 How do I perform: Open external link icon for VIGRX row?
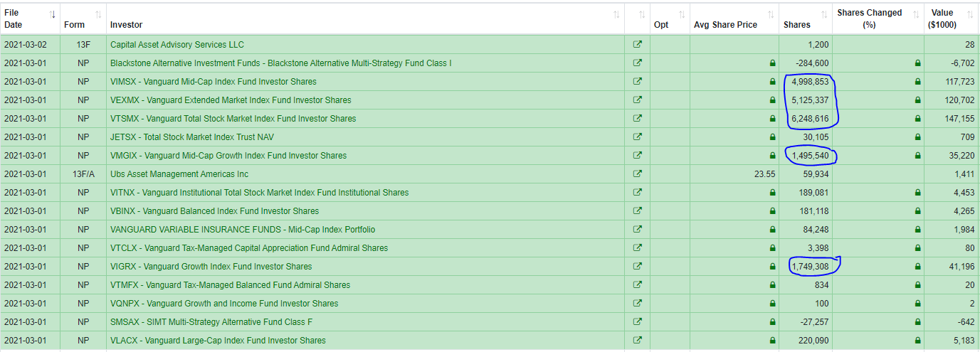pos(637,267)
